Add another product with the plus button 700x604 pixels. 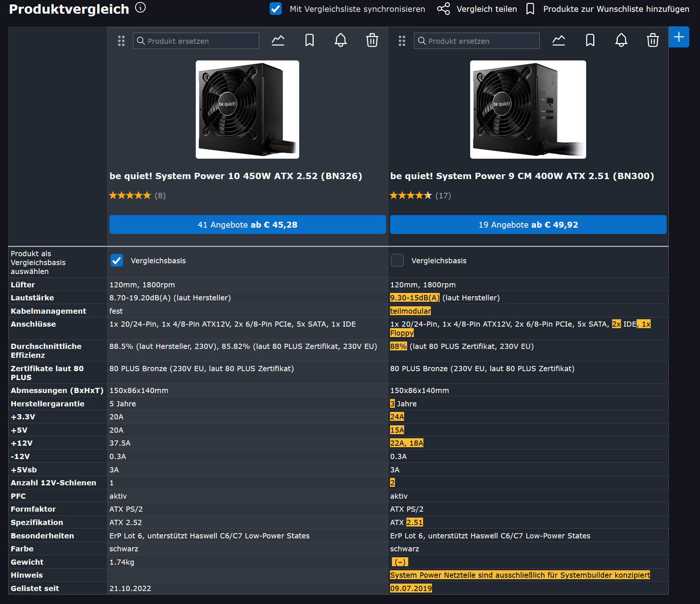point(679,37)
